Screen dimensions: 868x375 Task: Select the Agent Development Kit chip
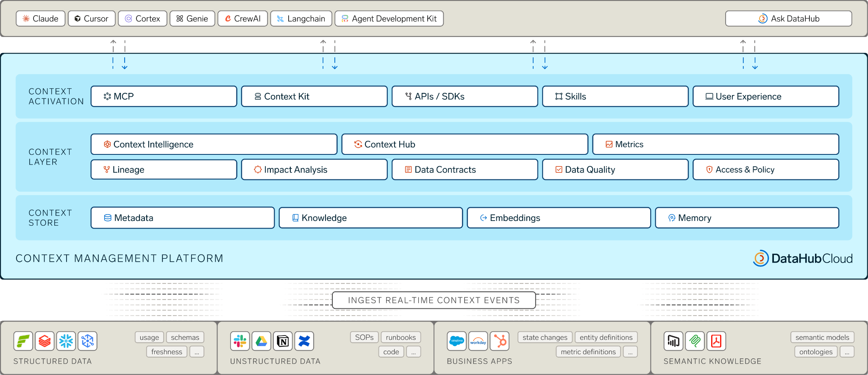tap(389, 19)
